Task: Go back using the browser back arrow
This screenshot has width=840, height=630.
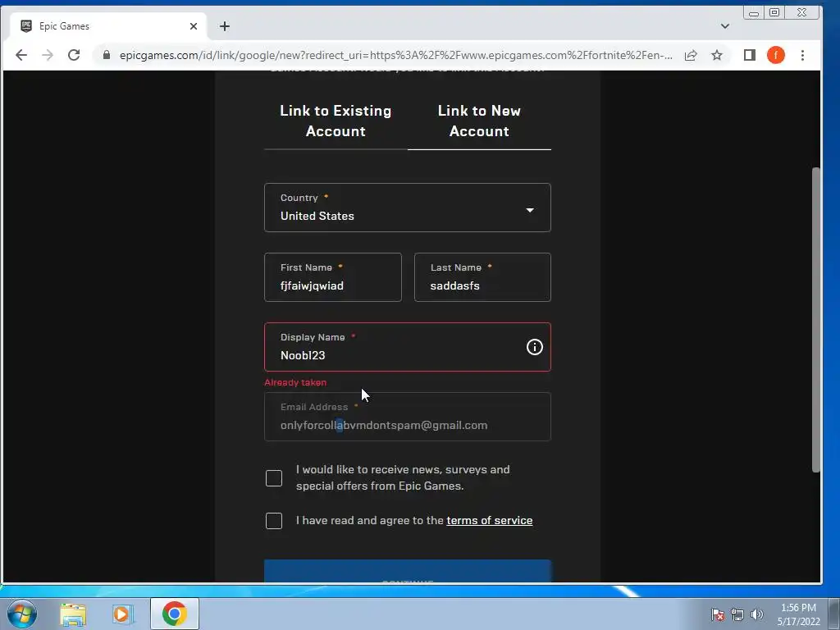Action: tap(21, 55)
